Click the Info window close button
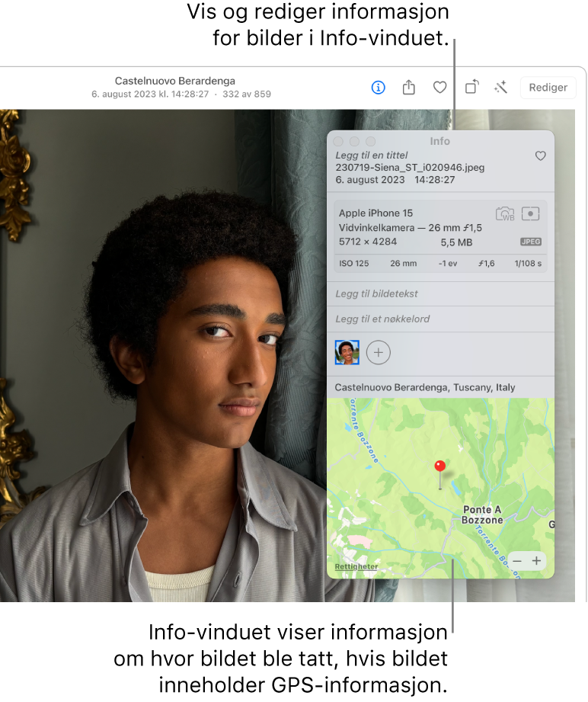Image resolution: width=588 pixels, height=702 pixels. click(x=338, y=142)
